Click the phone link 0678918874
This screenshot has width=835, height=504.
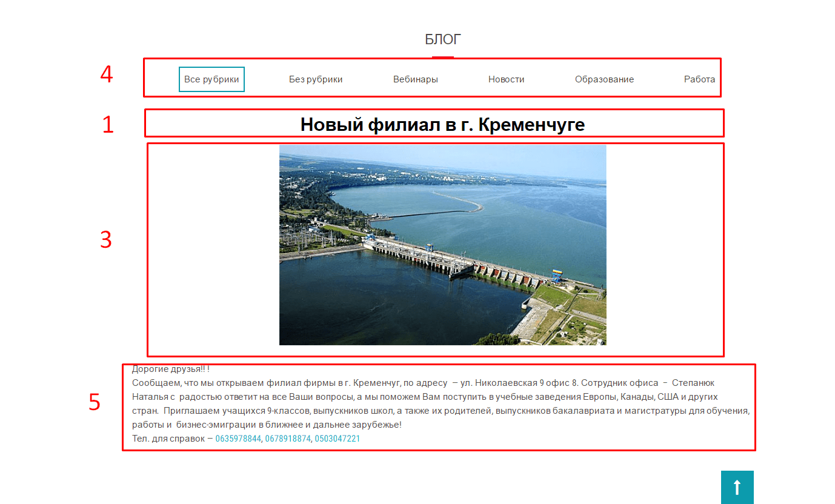288,439
